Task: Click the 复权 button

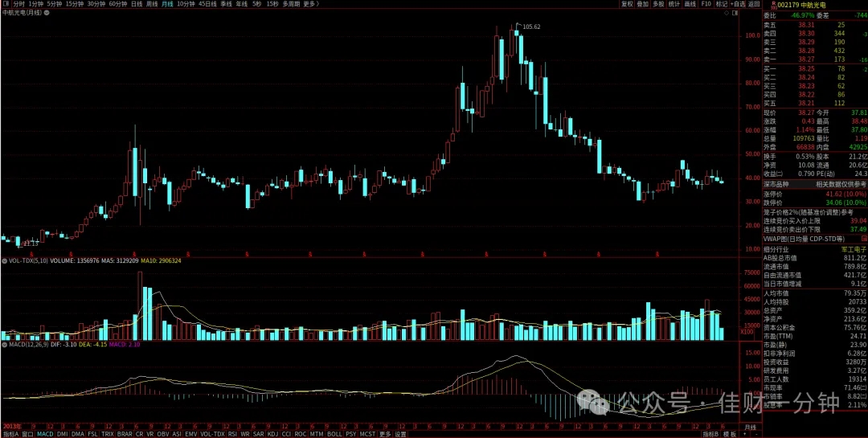Action: (x=627, y=4)
